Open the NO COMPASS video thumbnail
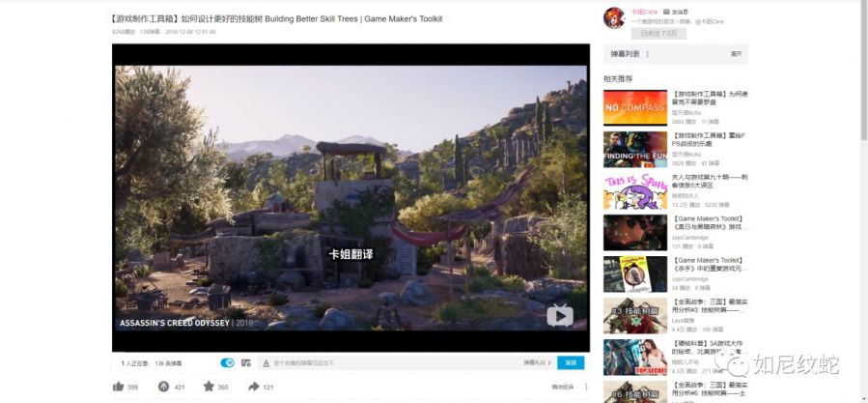 click(635, 107)
